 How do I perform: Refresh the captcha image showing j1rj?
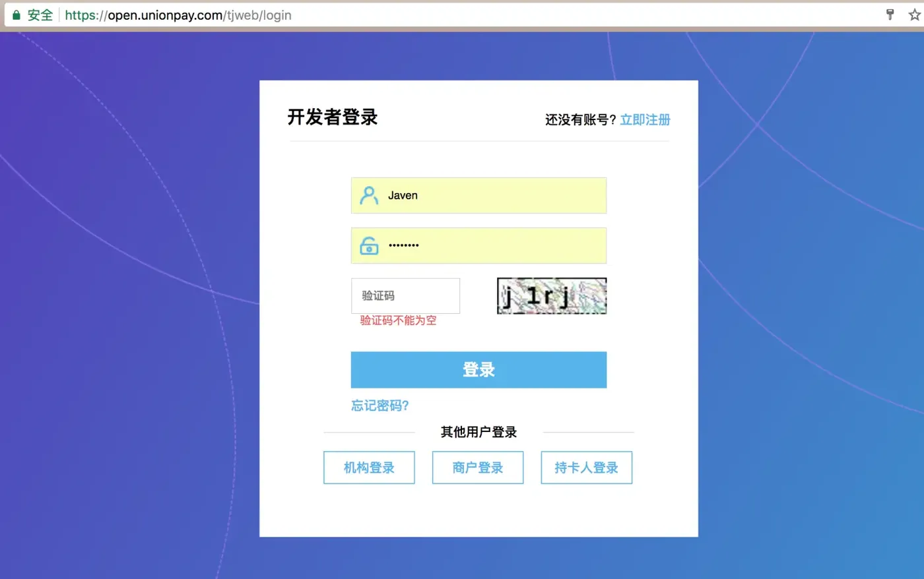coord(552,295)
